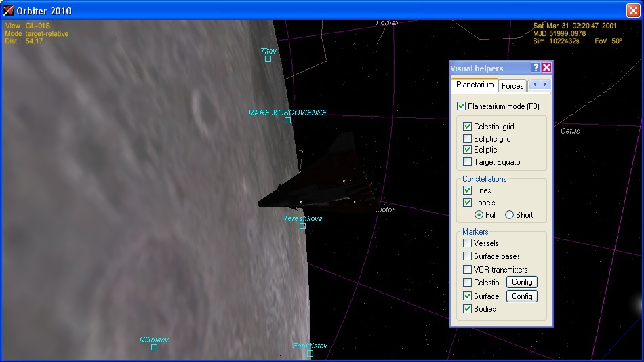The image size is (644, 362).
Task: Enable the Ecliptic grid checkbox
Action: click(467, 139)
